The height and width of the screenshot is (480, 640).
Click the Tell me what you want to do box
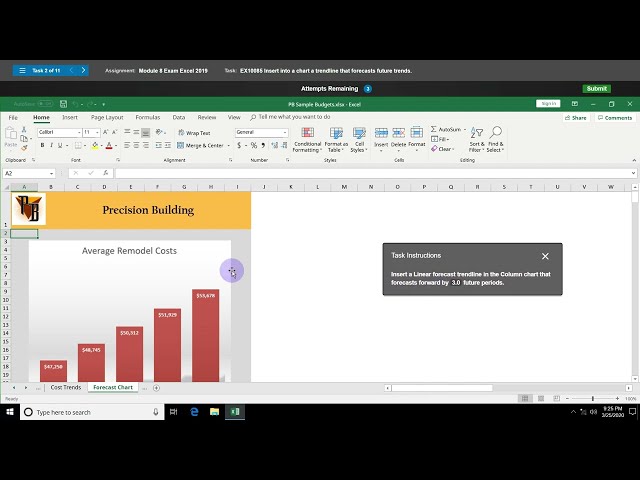tap(291, 117)
